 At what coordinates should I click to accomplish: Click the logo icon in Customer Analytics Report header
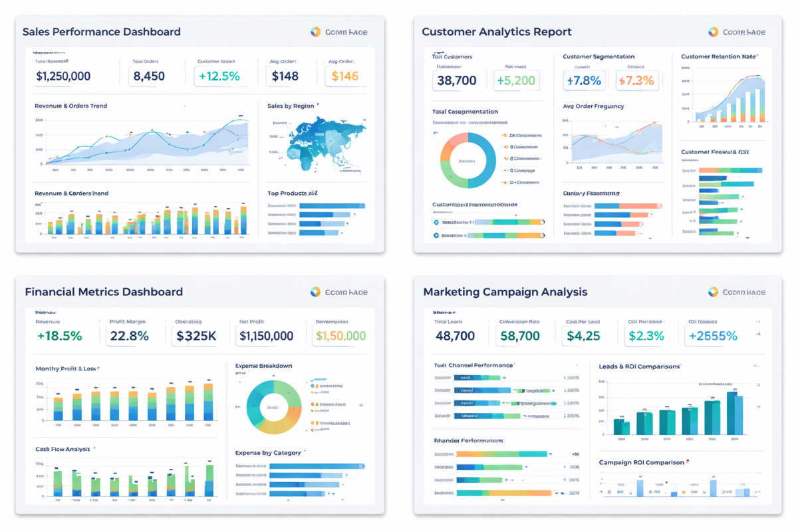(713, 32)
